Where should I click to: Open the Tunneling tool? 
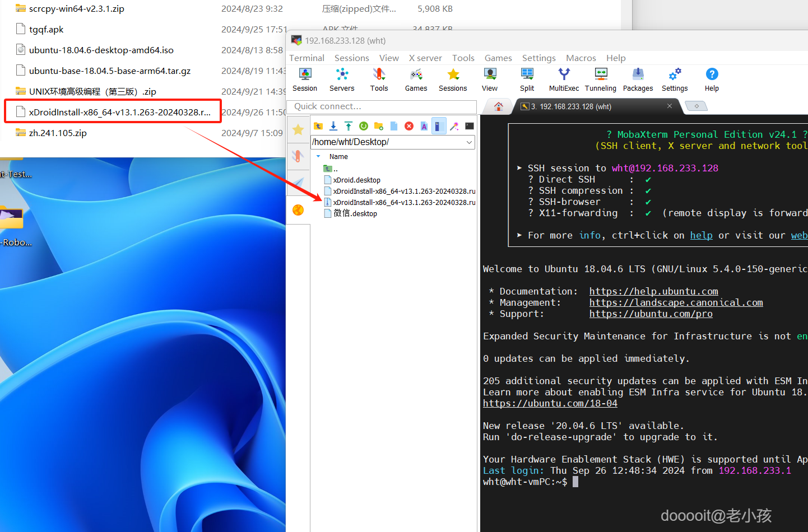(600, 80)
